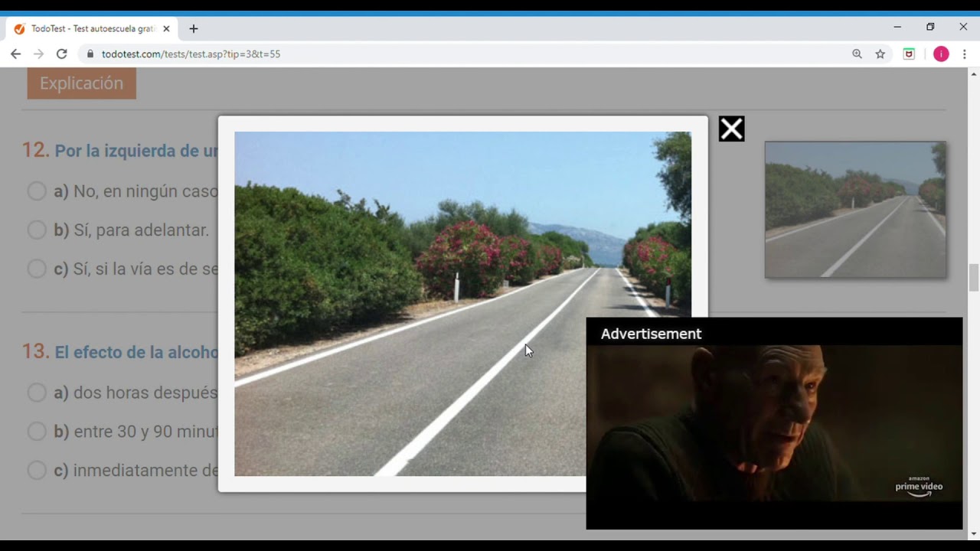Click the TodoTest favicon on the tab

(x=19, y=28)
